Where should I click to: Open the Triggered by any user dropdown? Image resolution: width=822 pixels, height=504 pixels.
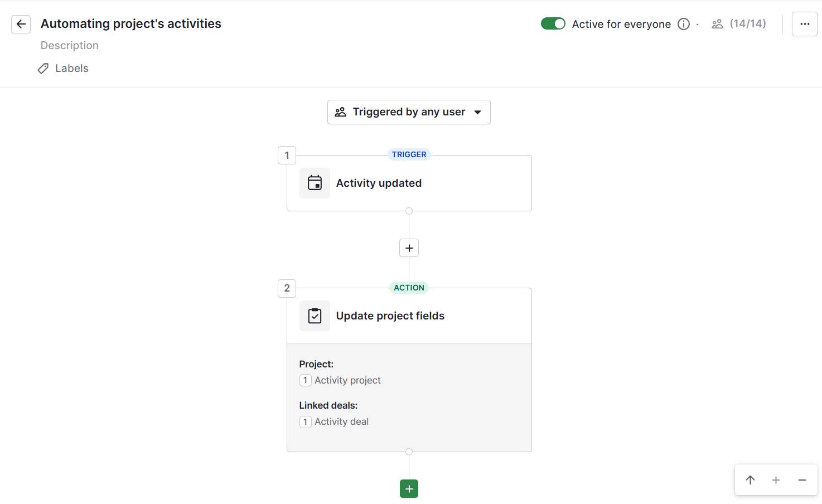point(409,112)
